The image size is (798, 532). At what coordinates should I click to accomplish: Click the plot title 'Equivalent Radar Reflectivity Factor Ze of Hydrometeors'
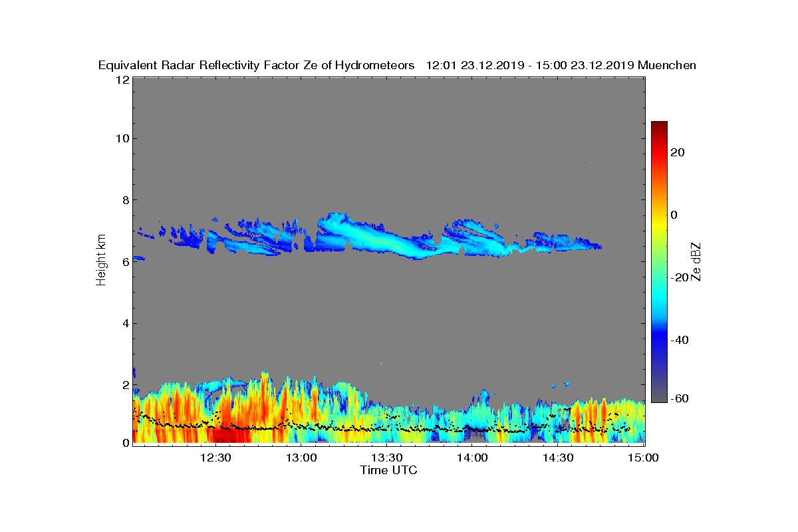(x=257, y=65)
